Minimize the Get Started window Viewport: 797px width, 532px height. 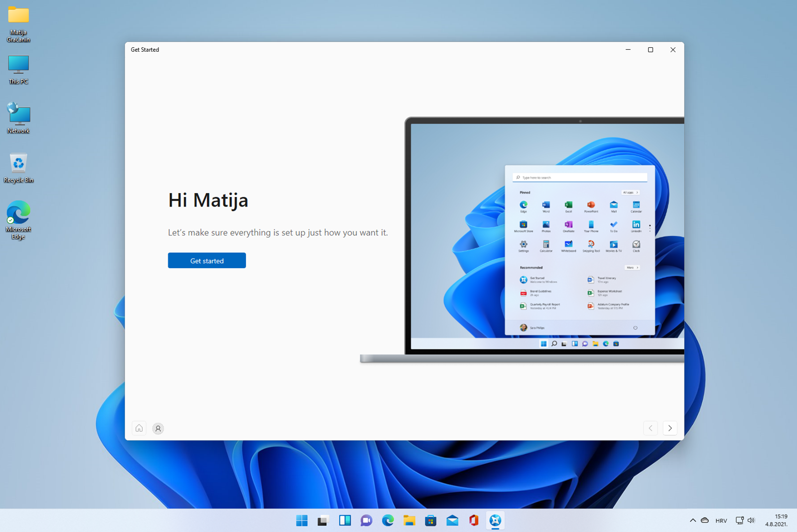[x=628, y=50]
